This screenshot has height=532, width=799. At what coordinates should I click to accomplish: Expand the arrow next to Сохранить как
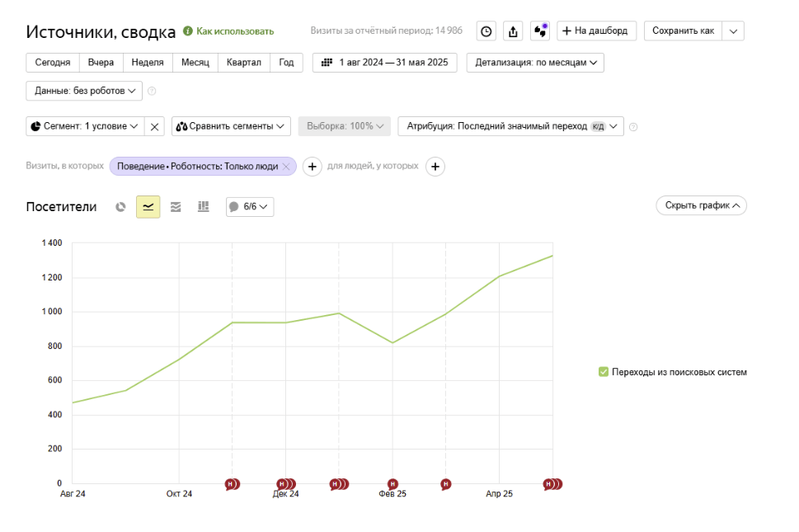tap(733, 31)
